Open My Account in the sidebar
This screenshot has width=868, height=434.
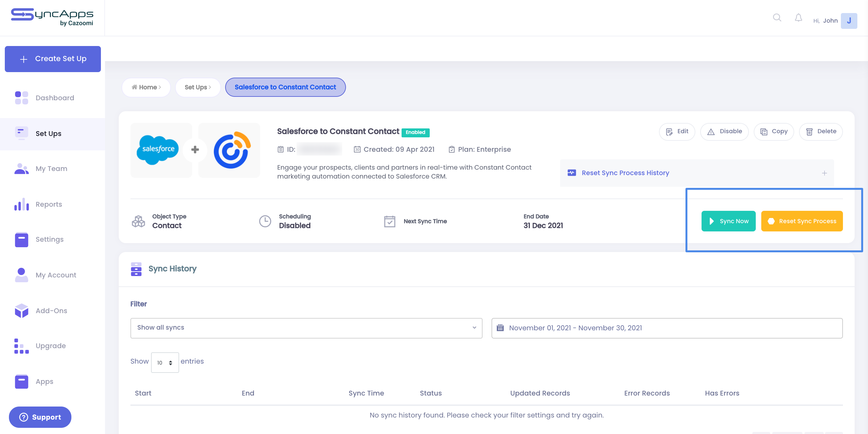(x=53, y=275)
